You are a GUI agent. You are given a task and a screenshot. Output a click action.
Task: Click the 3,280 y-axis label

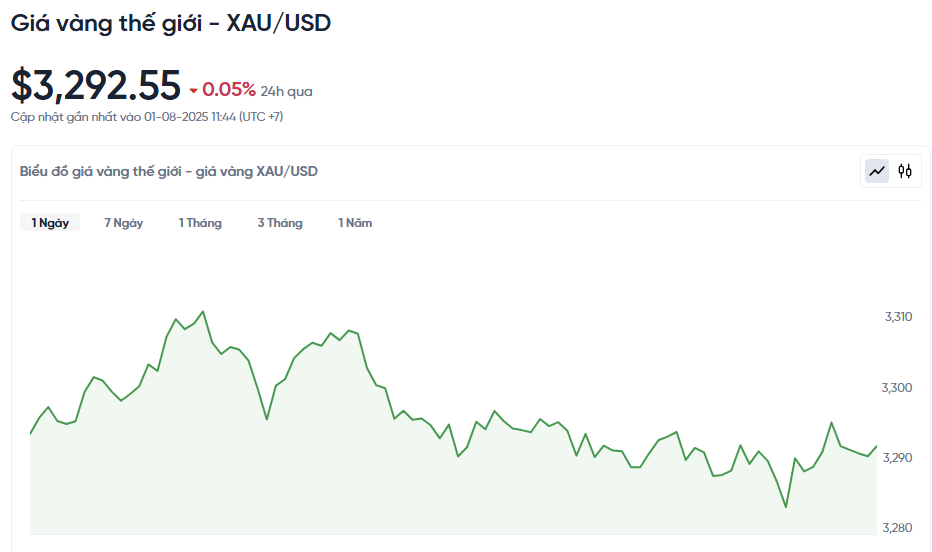point(898,528)
